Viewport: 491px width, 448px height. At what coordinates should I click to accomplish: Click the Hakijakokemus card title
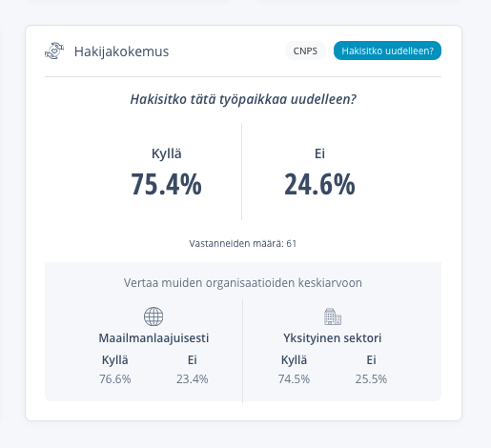[121, 51]
